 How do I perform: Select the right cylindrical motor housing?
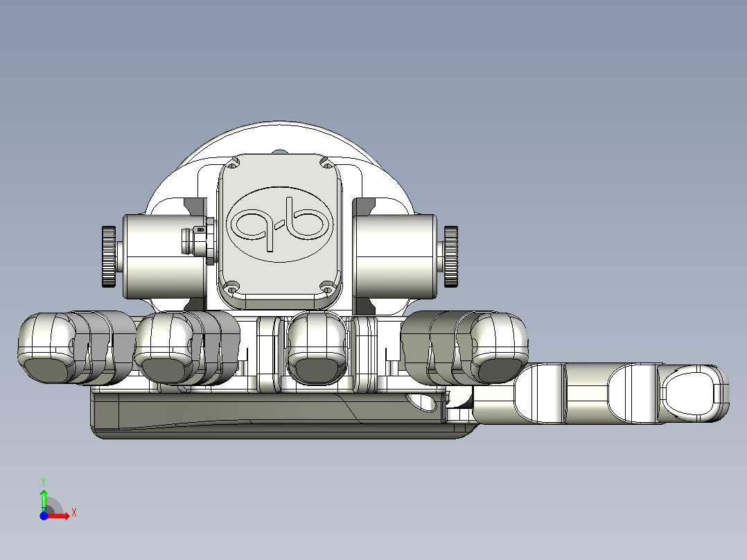394,256
